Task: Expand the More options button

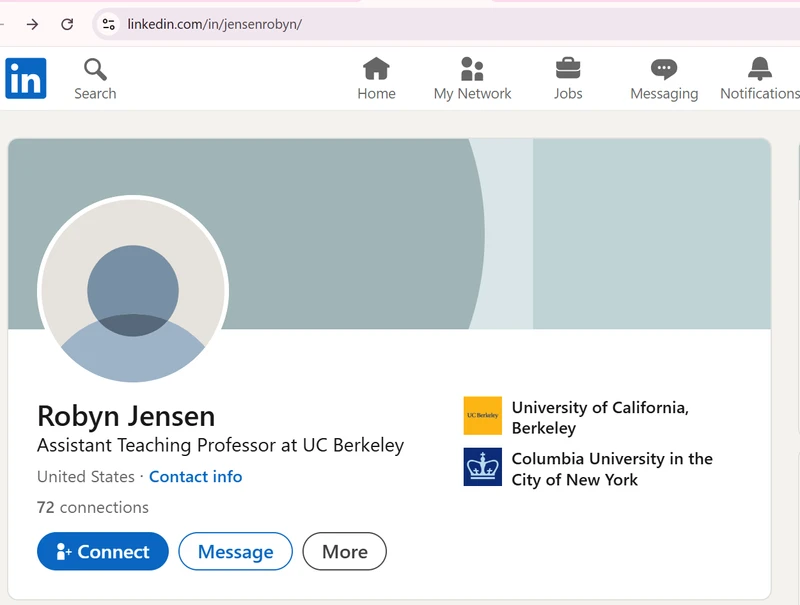Action: 344,551
